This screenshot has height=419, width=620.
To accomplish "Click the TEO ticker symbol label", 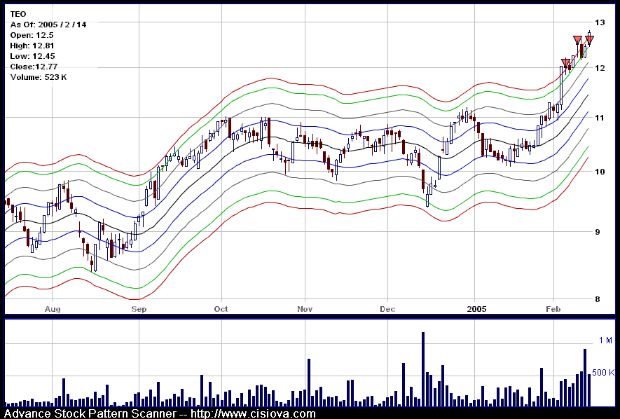I will [x=18, y=14].
